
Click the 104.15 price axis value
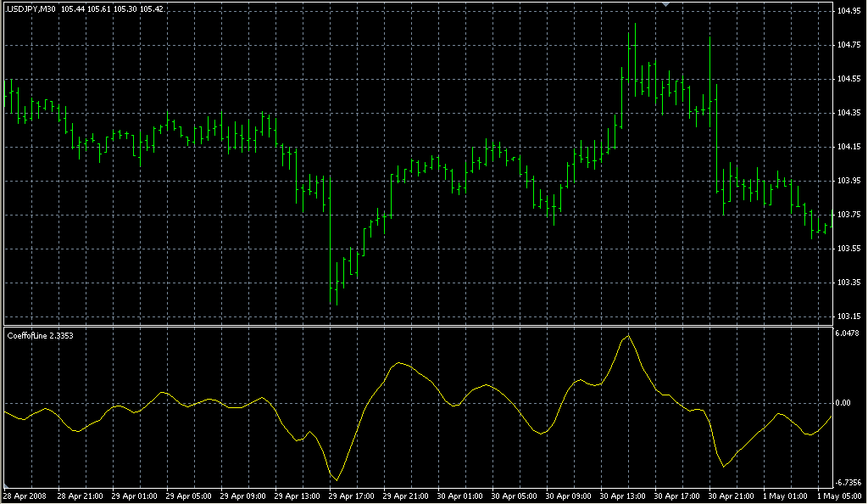click(x=849, y=147)
